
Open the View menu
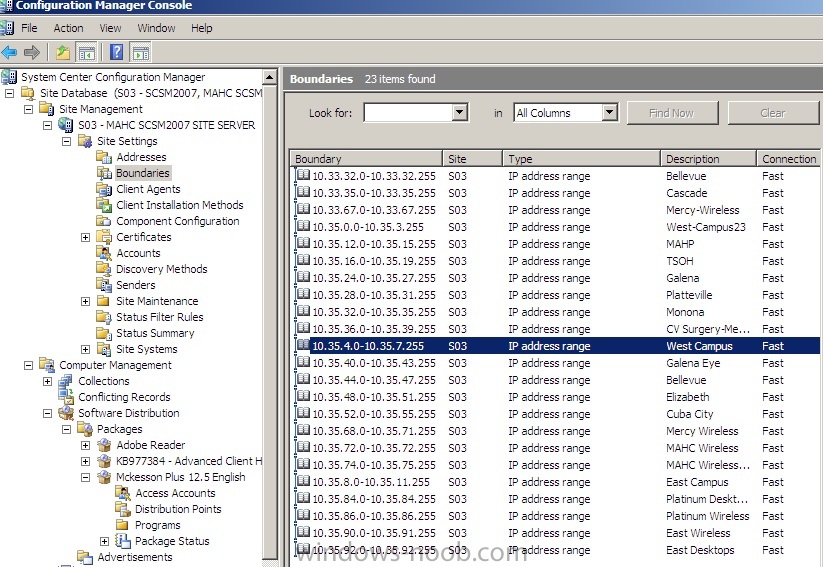click(110, 28)
